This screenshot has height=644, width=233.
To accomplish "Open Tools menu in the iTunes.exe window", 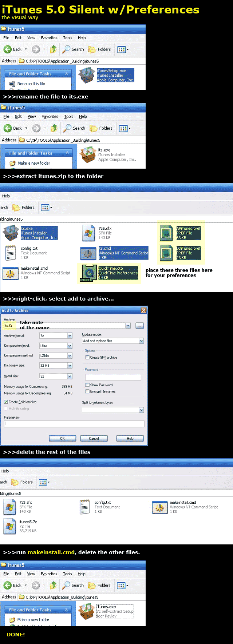I will (68, 574).
